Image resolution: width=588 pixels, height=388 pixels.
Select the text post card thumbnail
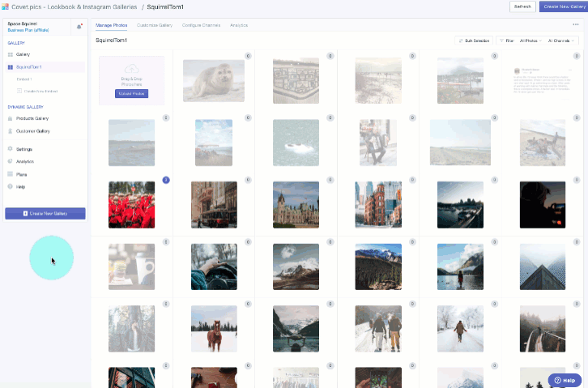(543, 81)
